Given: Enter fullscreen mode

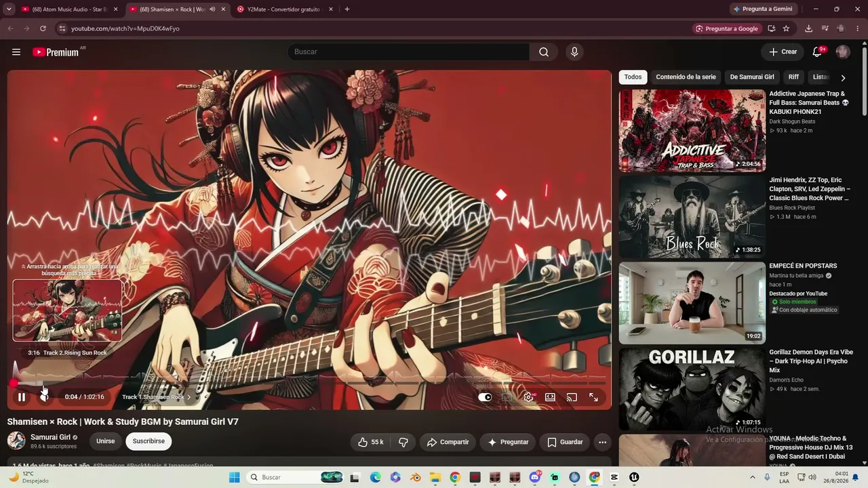Looking at the screenshot, I should click(593, 397).
